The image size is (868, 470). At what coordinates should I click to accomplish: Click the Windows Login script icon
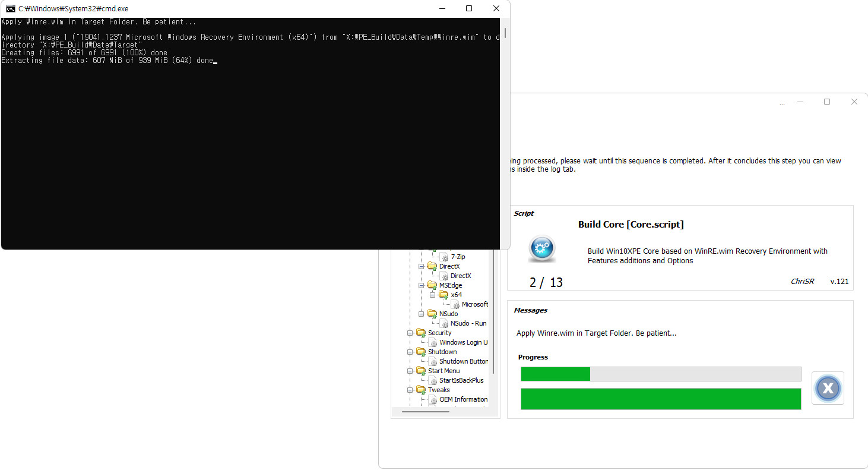[433, 343]
